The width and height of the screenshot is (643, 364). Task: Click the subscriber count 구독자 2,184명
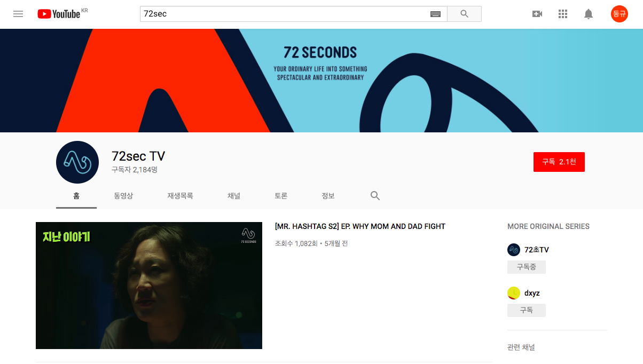[x=135, y=170]
